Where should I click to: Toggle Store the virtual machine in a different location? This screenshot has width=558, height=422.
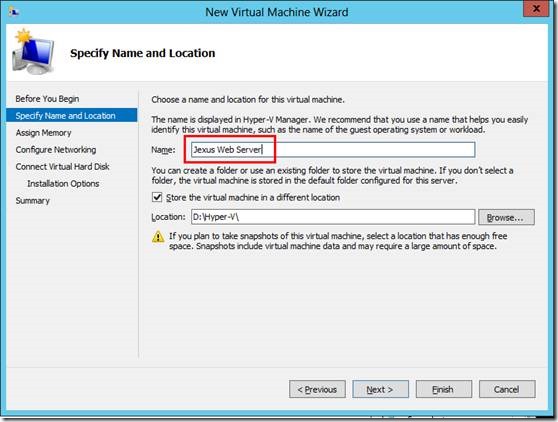[157, 197]
